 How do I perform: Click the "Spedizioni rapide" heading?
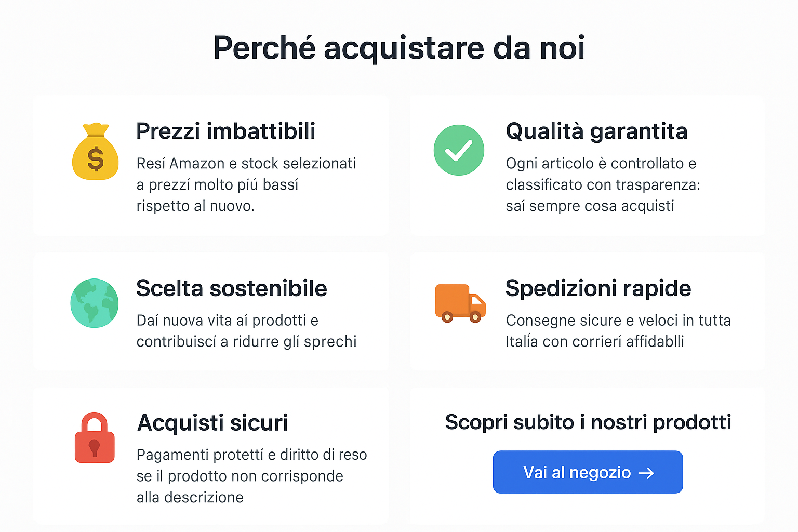point(598,288)
